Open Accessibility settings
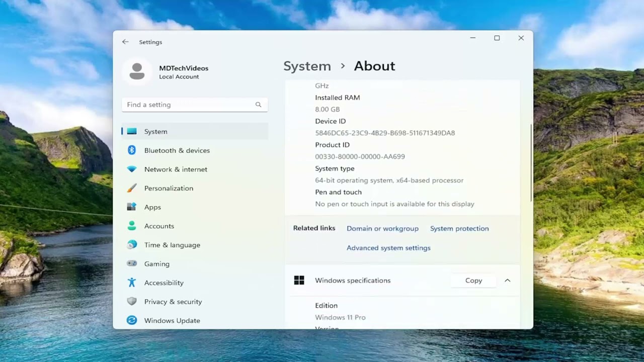 195,283
